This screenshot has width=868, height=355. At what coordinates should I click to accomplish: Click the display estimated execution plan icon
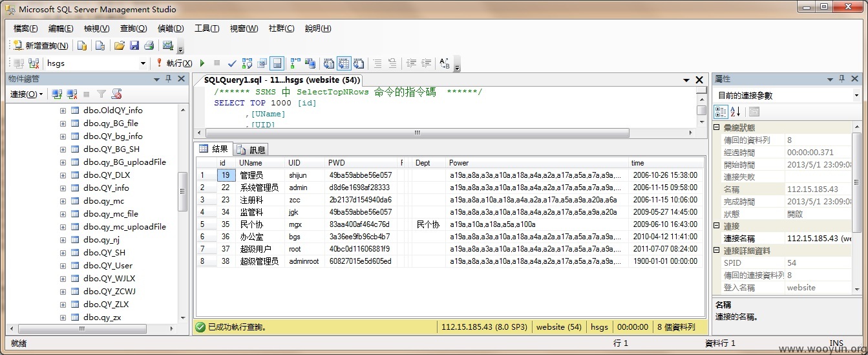coord(247,63)
